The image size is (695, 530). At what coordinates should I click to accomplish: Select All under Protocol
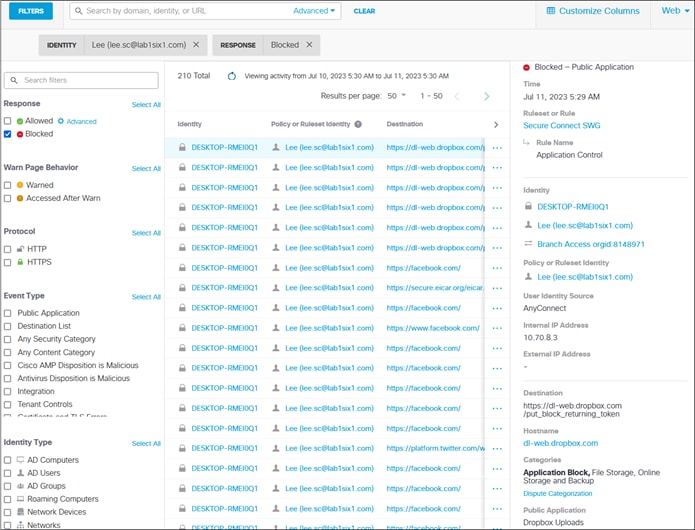[x=146, y=233]
